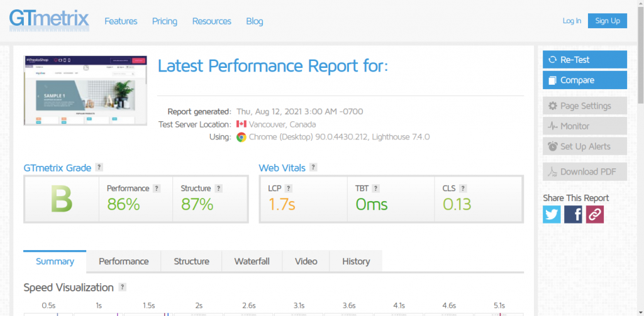The height and width of the screenshot is (316, 644).
Task: Open help icon beside Structure score
Action: click(218, 188)
